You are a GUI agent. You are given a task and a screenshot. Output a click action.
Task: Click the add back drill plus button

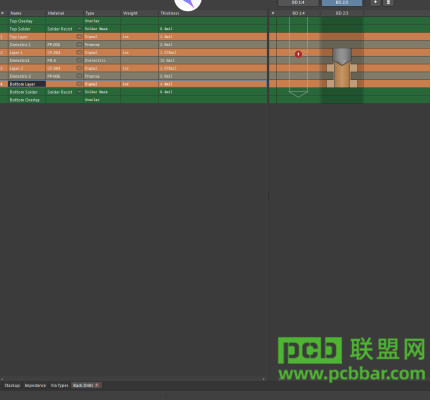[375, 2]
